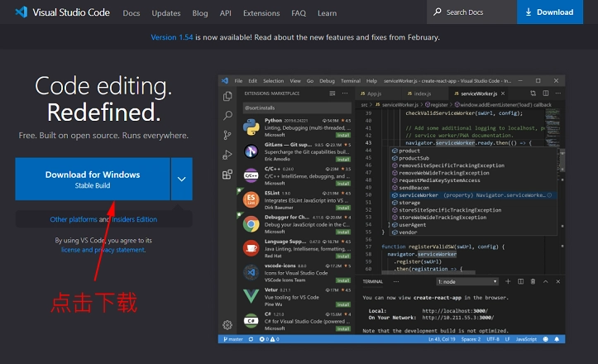Click the Vetur extension icon
598x364 pixels.
(251, 296)
